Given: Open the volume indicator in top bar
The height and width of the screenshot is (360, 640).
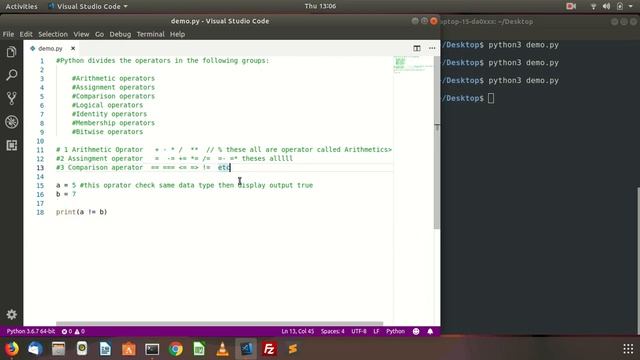Looking at the screenshot, I should coord(607,6).
